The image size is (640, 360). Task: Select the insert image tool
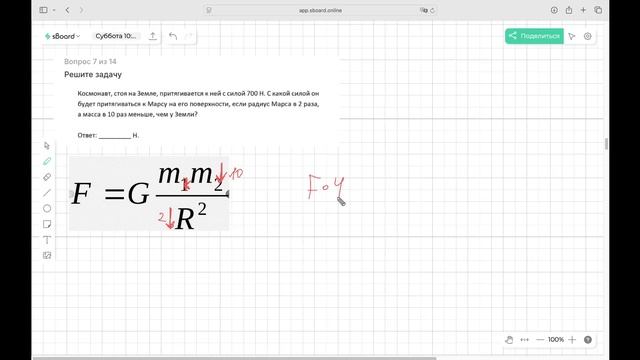[x=47, y=256]
